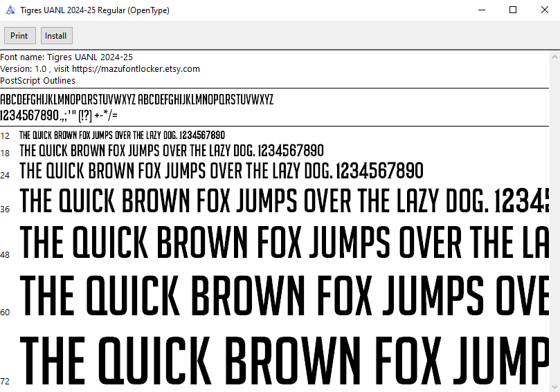Click the 'PostScript Outlines' text
560x392 pixels.
38,81
